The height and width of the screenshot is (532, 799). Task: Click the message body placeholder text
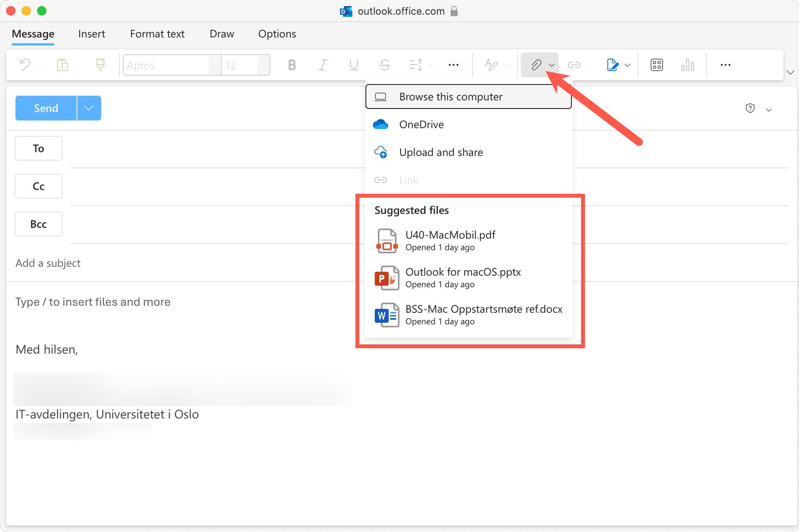[93, 302]
